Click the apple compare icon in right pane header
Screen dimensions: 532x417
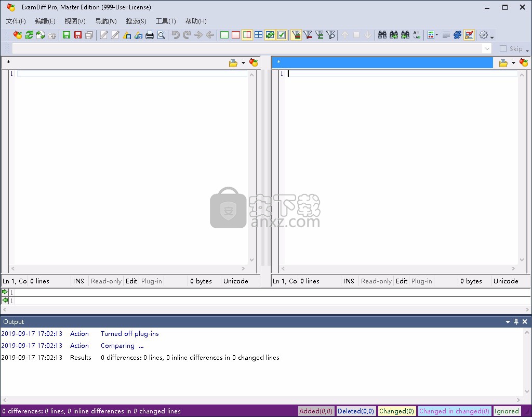tap(524, 62)
